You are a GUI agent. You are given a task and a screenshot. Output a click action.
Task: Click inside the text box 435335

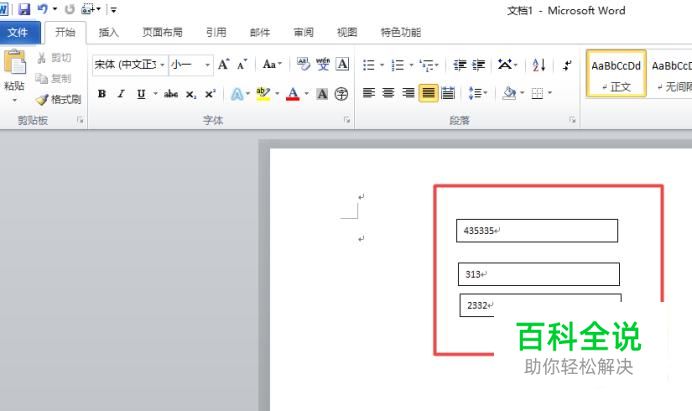tap(537, 231)
